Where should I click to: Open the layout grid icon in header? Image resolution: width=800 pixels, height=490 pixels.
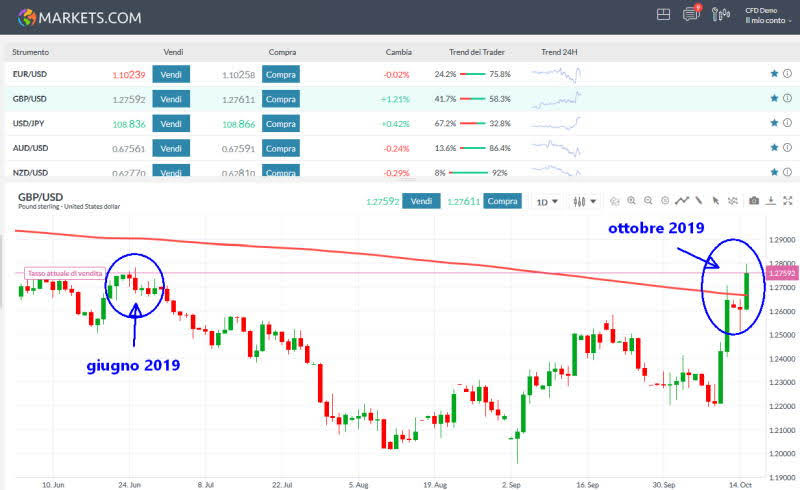[663, 14]
